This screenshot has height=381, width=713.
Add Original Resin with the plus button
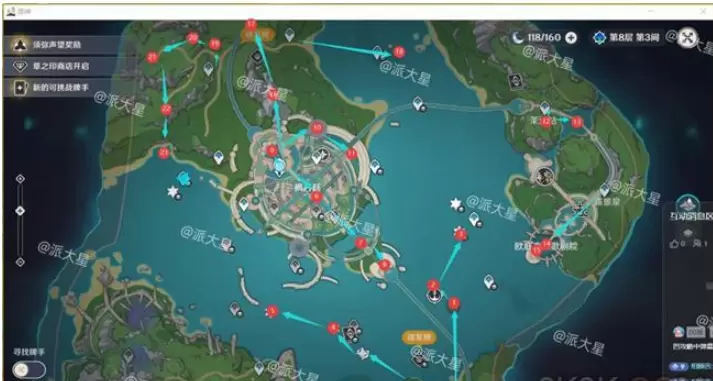571,38
